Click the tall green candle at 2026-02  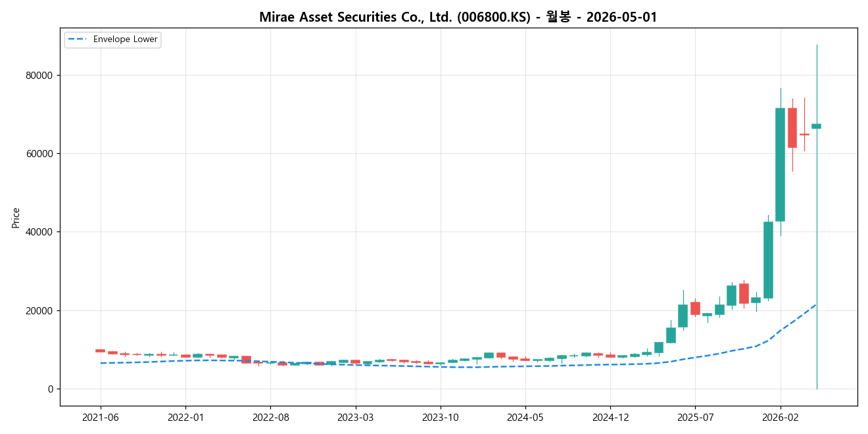(x=781, y=164)
